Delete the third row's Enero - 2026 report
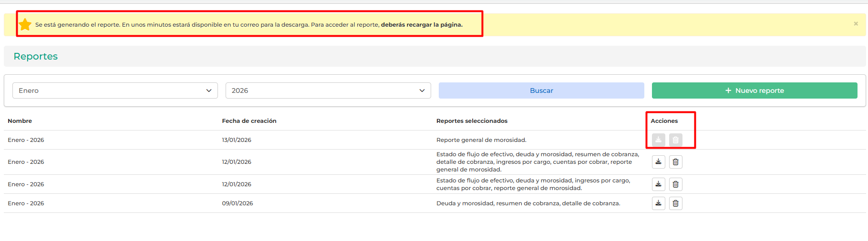 point(675,184)
